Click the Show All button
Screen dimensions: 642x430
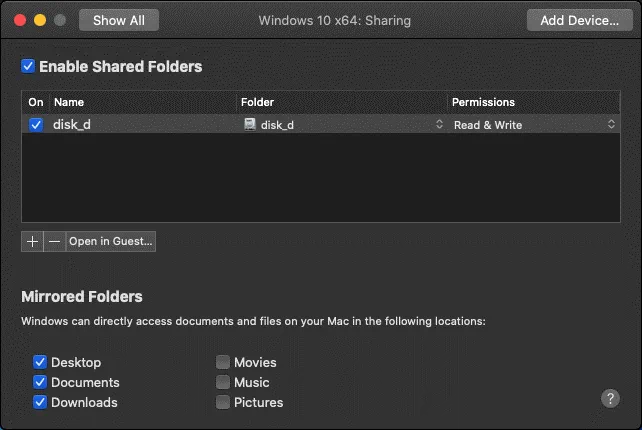118,20
